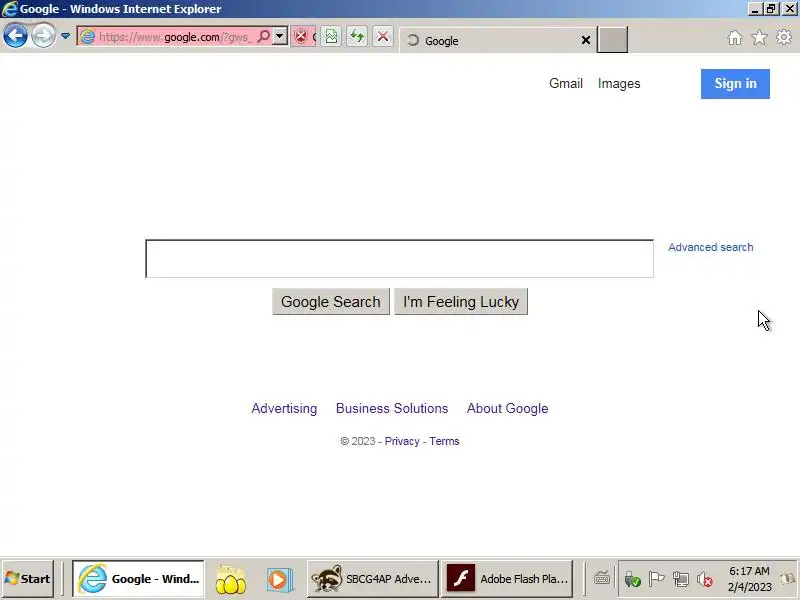Screen dimensions: 800x600
Task: Open the 6:17 AM clock and date
Action: click(x=749, y=579)
